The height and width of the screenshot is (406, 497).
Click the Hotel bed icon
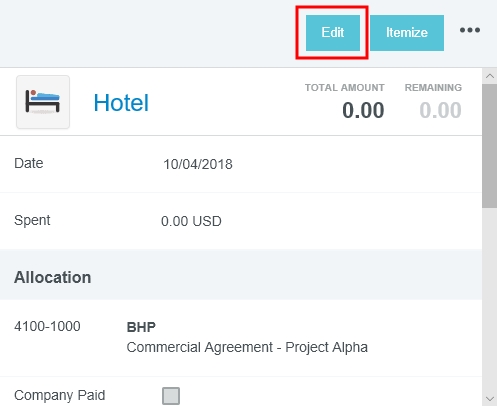click(43, 102)
